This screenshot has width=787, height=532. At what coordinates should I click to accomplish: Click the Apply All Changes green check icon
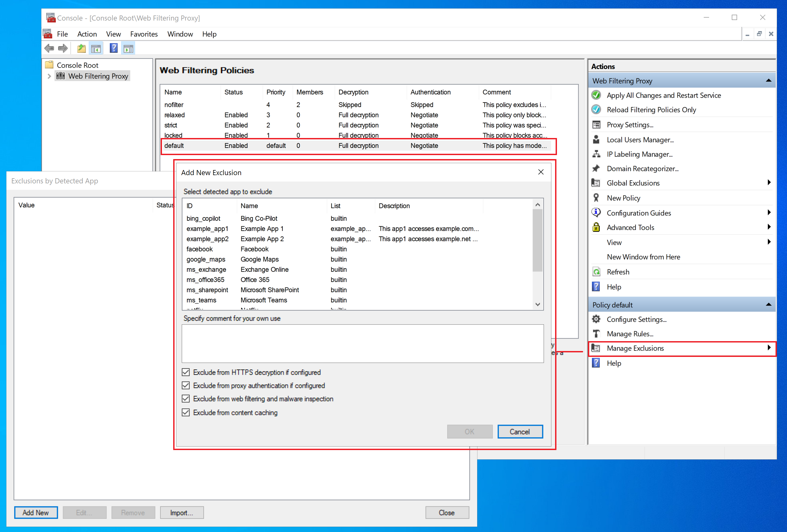coord(596,95)
